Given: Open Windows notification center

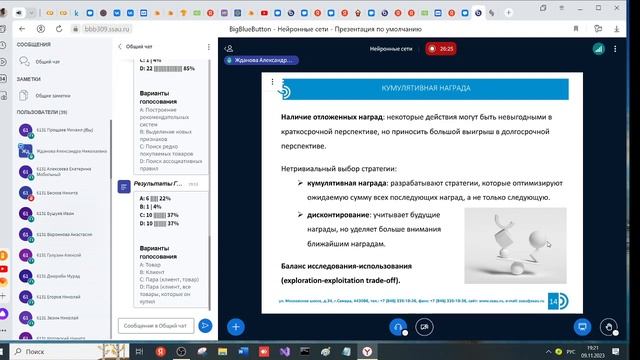Looking at the screenshot, I should click(616, 351).
